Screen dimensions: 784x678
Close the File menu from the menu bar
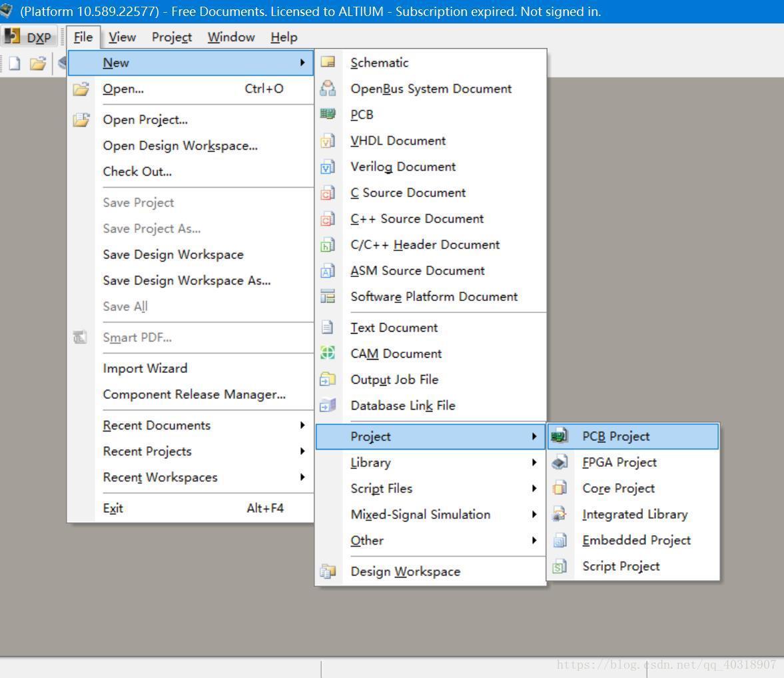[x=83, y=37]
